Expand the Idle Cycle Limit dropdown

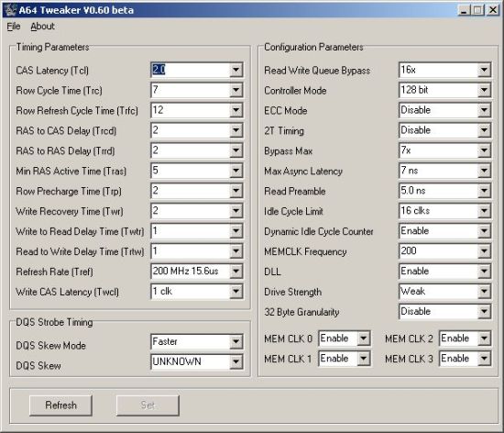[x=484, y=211]
